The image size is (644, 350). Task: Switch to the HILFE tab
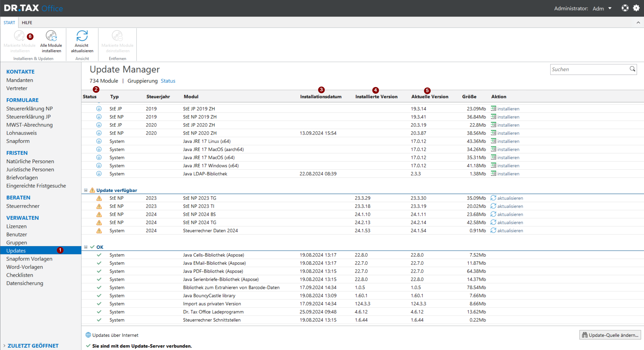[x=27, y=23]
